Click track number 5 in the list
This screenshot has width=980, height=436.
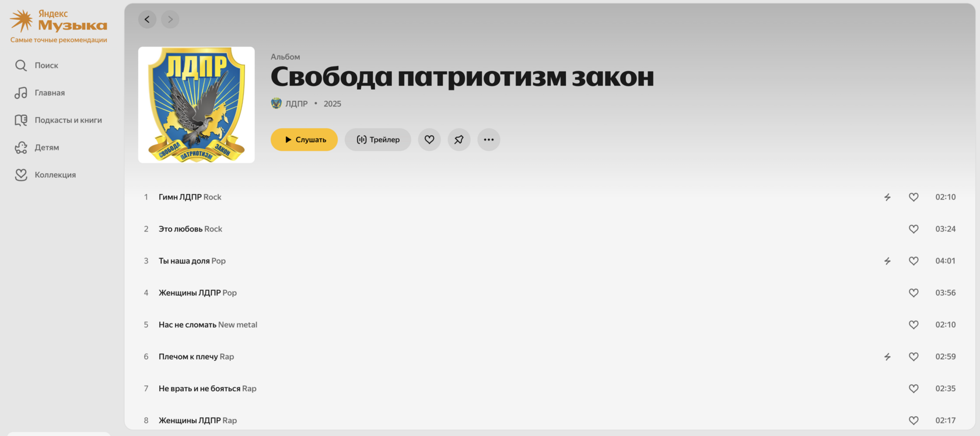[146, 325]
